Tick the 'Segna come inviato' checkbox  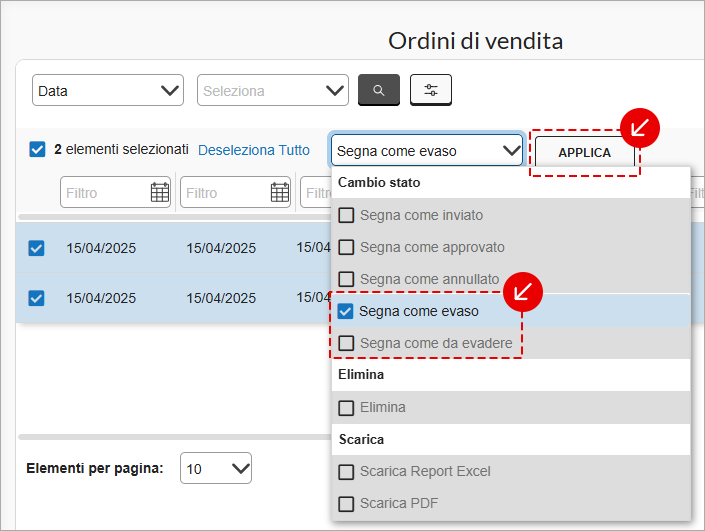click(x=346, y=215)
